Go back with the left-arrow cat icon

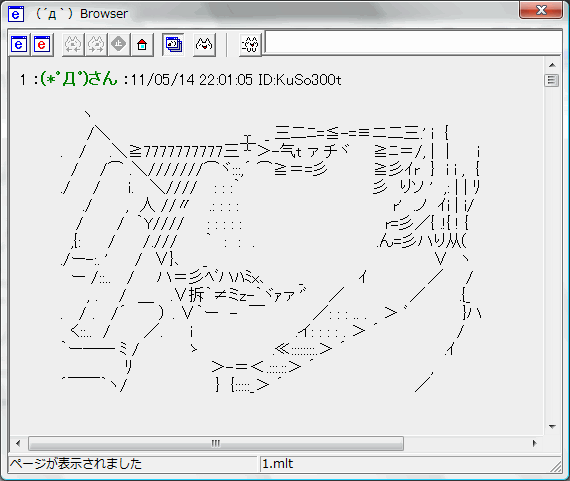(73, 45)
